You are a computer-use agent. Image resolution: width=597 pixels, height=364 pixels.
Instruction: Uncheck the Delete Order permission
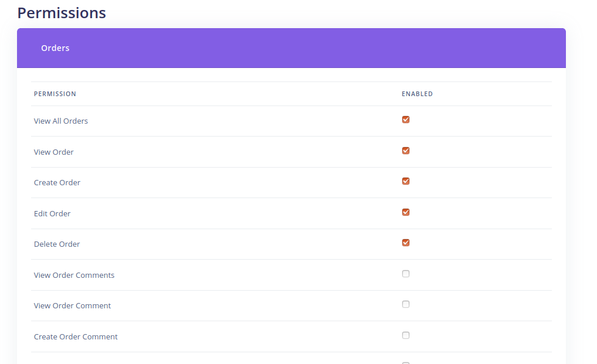tap(406, 243)
